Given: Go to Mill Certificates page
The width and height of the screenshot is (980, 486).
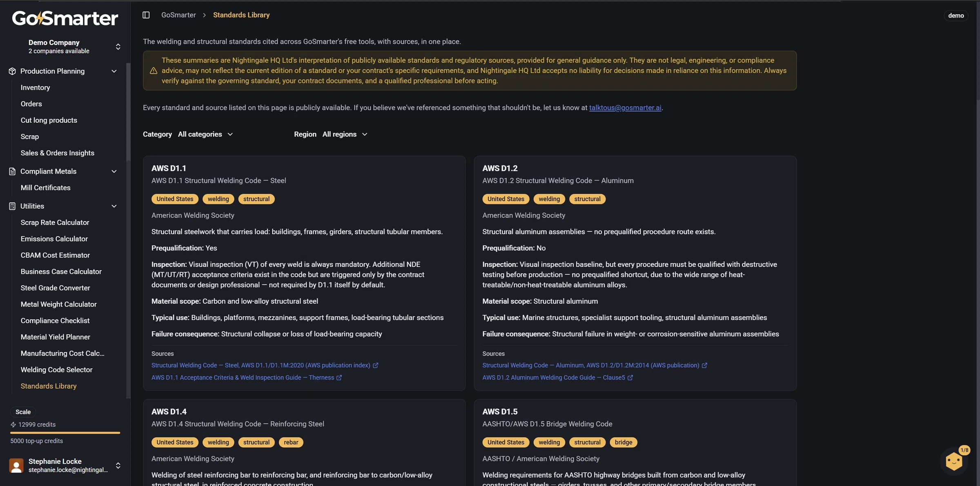Looking at the screenshot, I should 46,188.
